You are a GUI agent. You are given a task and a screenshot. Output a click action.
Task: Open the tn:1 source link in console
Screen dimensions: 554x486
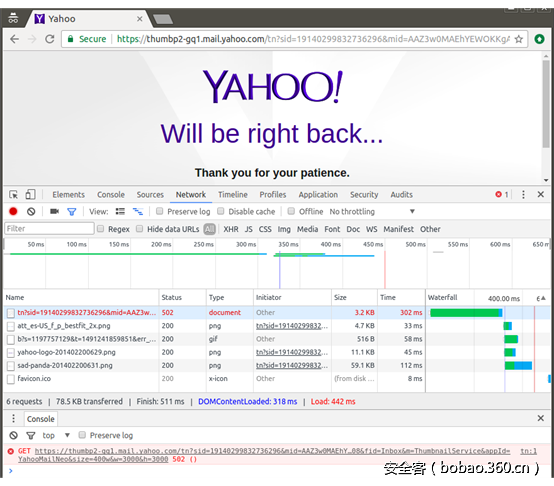coord(529,451)
